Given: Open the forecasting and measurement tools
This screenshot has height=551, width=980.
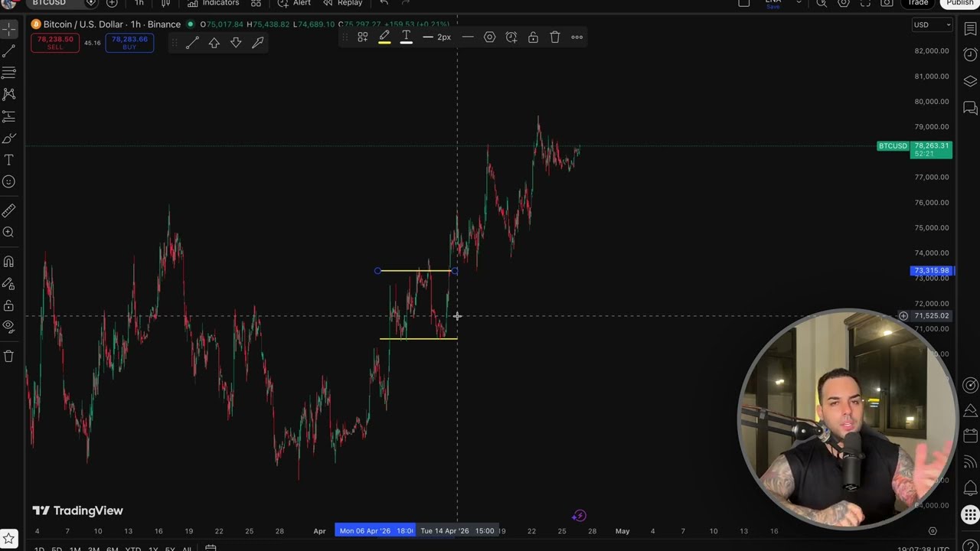Looking at the screenshot, I should pyautogui.click(x=9, y=116).
